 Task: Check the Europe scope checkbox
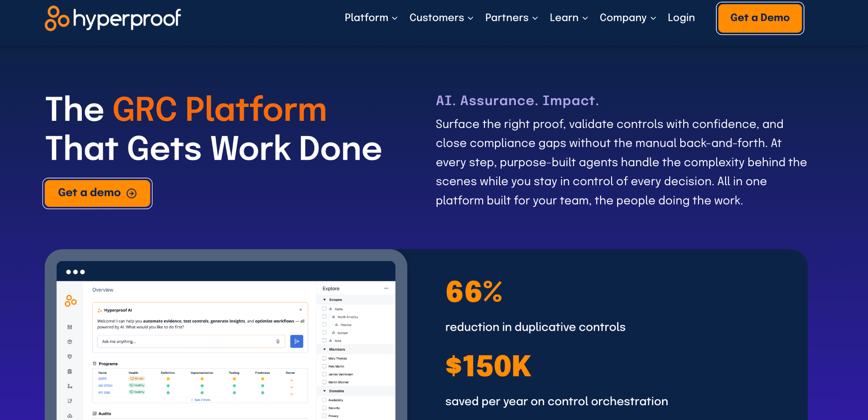pyautogui.click(x=324, y=332)
